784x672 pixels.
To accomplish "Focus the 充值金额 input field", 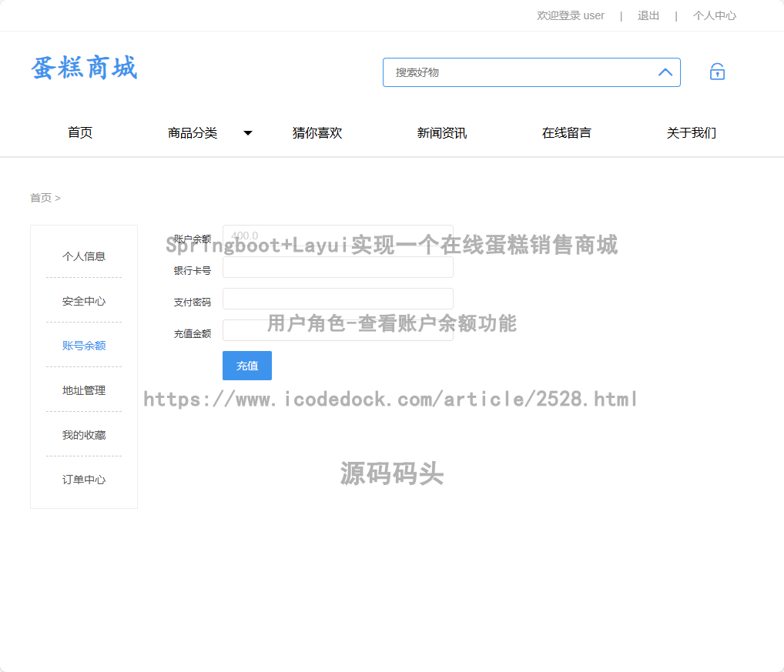I will pyautogui.click(x=338, y=330).
